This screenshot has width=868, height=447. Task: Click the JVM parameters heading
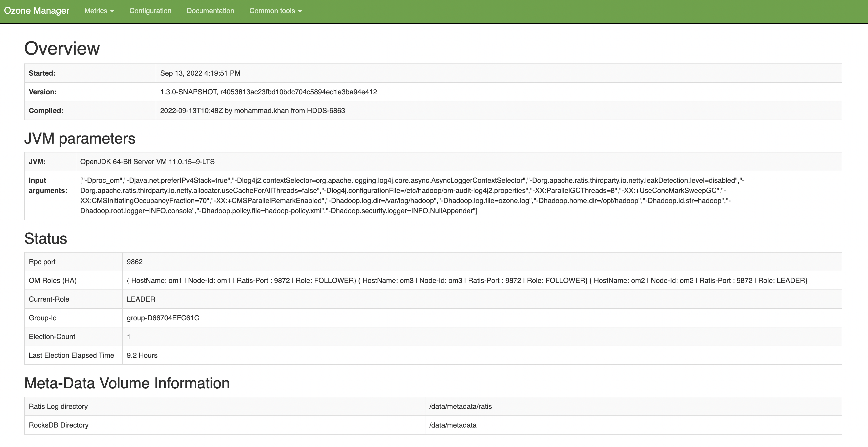pyautogui.click(x=80, y=139)
